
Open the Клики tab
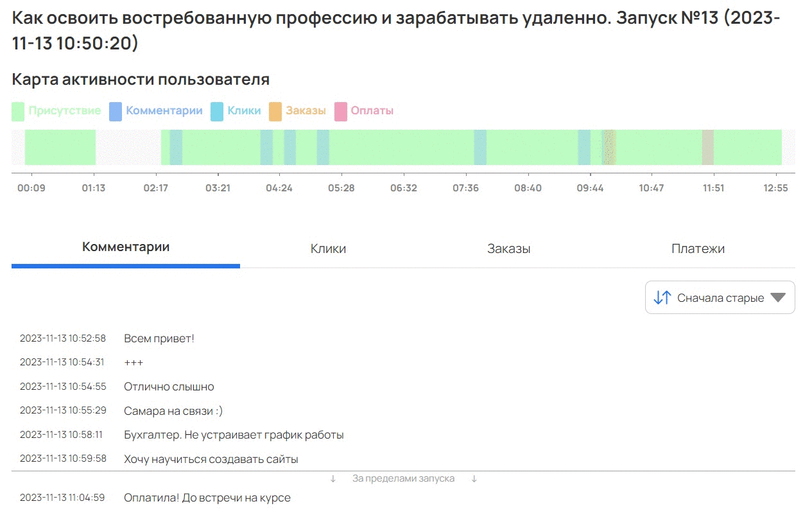click(x=329, y=249)
